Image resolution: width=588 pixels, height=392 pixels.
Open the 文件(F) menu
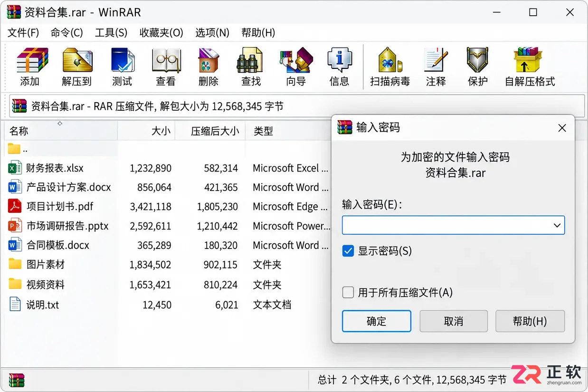click(x=23, y=33)
